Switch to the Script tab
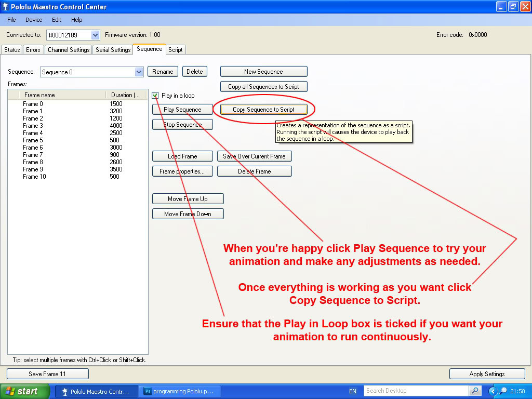 coord(176,50)
